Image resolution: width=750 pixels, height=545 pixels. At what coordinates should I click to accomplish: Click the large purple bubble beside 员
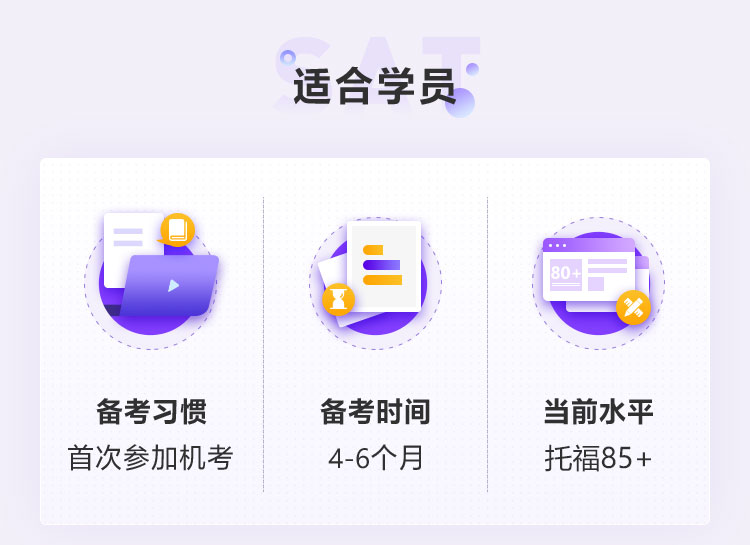click(460, 102)
